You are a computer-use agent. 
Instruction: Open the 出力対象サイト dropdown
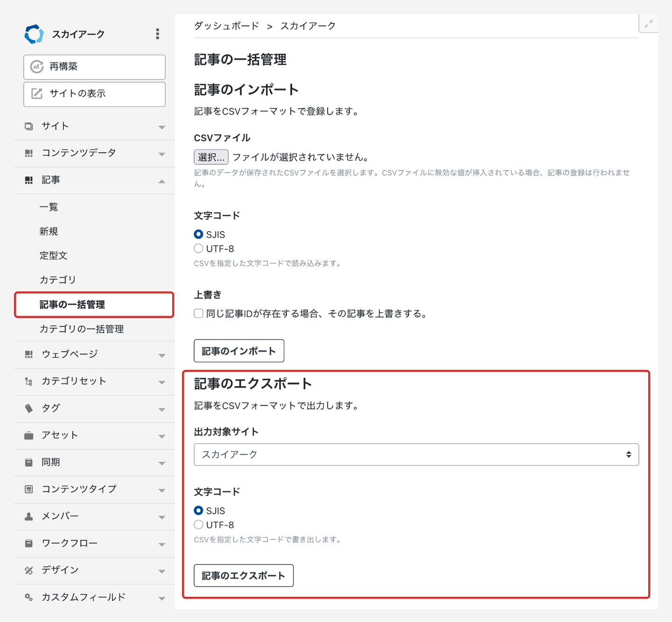[x=416, y=455]
